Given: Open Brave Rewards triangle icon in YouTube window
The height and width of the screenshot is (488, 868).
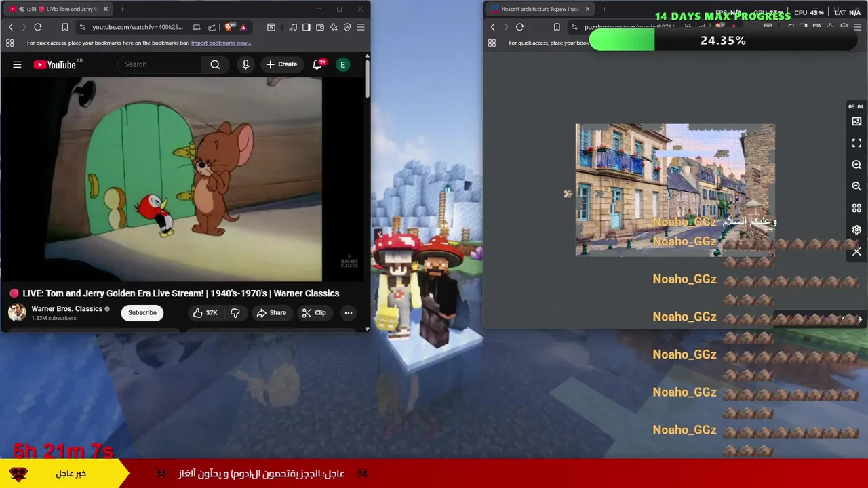Looking at the screenshot, I should click(243, 27).
